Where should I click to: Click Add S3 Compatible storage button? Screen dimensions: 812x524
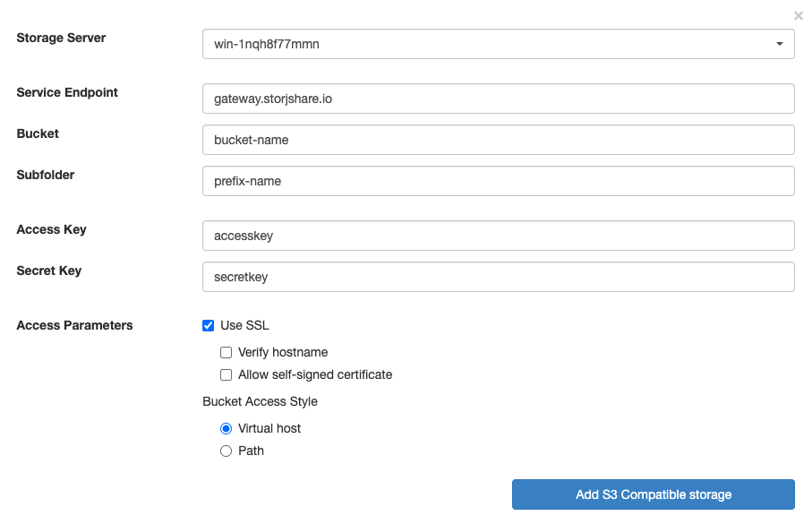(653, 494)
